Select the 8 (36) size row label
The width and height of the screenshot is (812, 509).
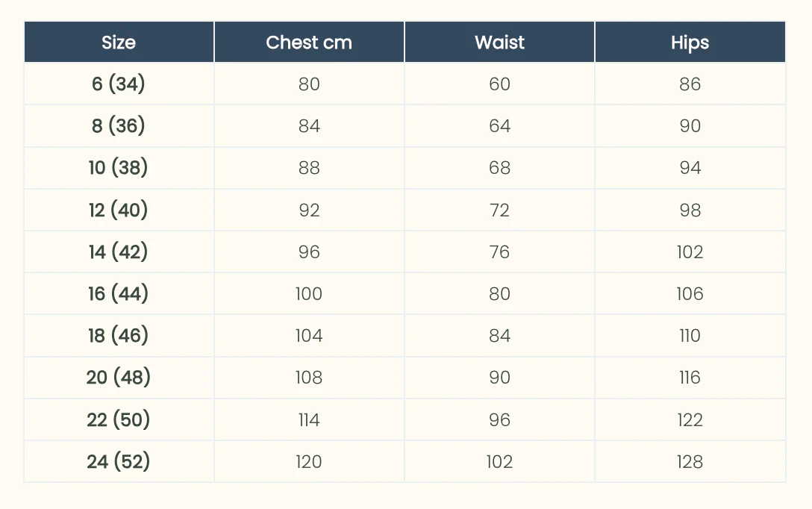pyautogui.click(x=119, y=126)
